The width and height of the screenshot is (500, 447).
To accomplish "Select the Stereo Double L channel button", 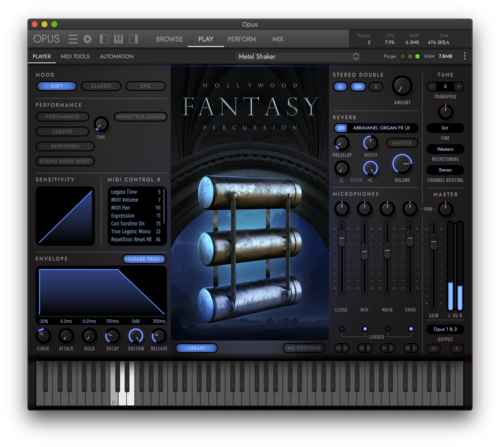I will click(340, 87).
